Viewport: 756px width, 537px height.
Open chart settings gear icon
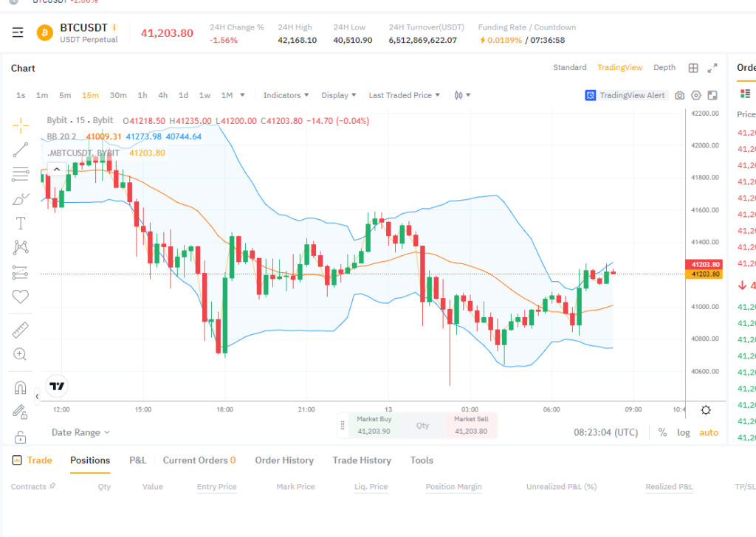pyautogui.click(x=706, y=410)
